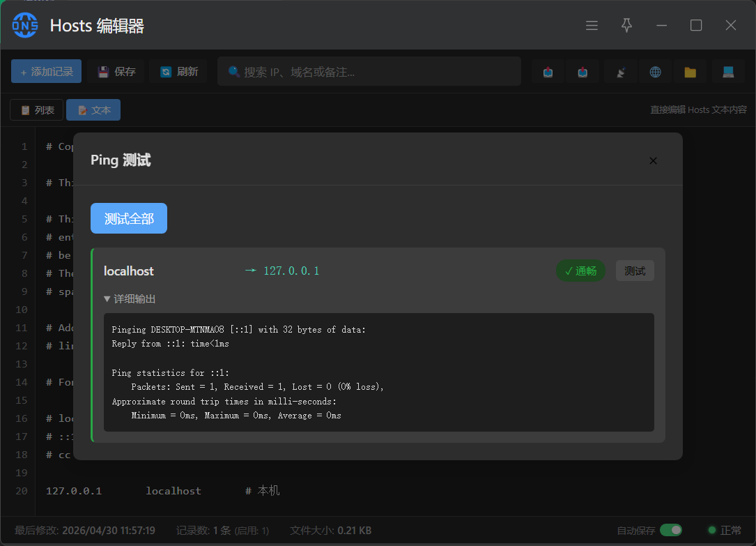Click the Ping 测试 dialog title
This screenshot has width=756, height=546.
121,160
